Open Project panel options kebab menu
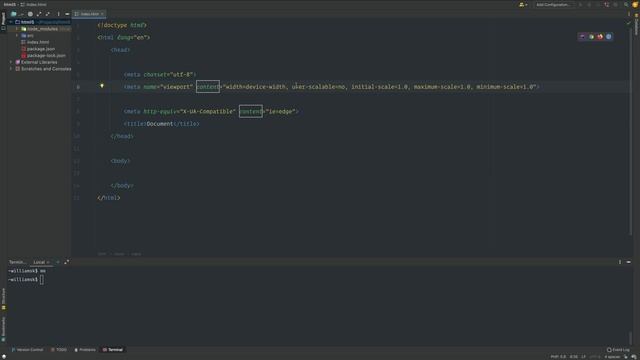Screen dimensions: 640x360 click(x=58, y=14)
